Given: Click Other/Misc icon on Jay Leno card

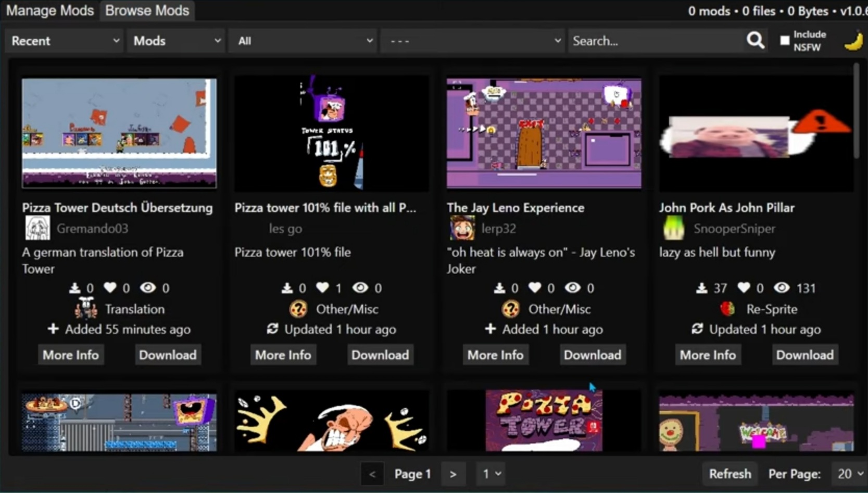Looking at the screenshot, I should (x=511, y=309).
